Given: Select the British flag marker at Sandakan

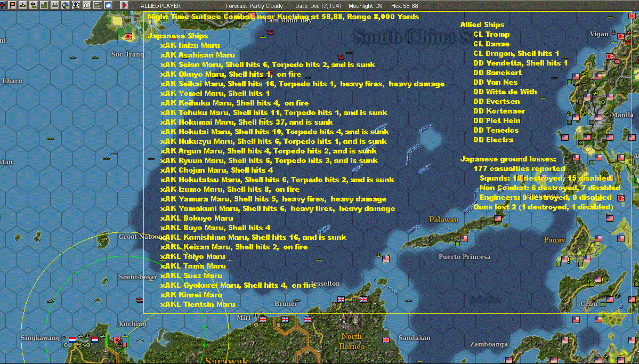Looking at the screenshot, I should (x=386, y=339).
